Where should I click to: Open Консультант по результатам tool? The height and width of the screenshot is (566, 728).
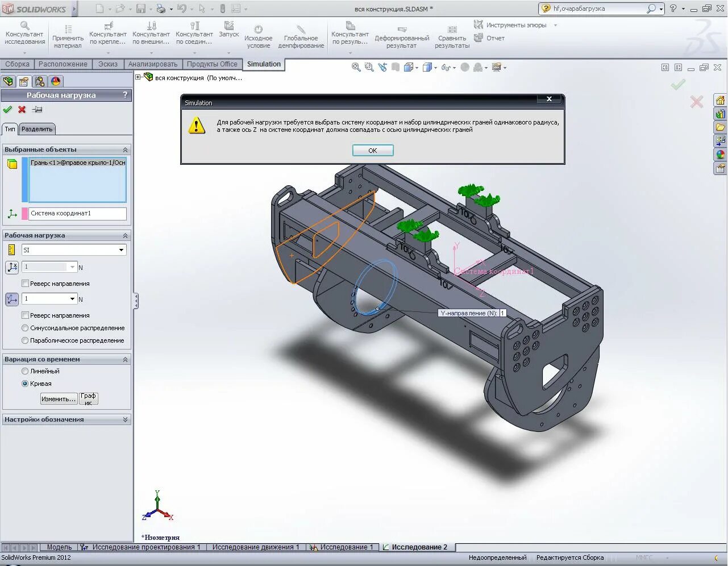pyautogui.click(x=350, y=34)
